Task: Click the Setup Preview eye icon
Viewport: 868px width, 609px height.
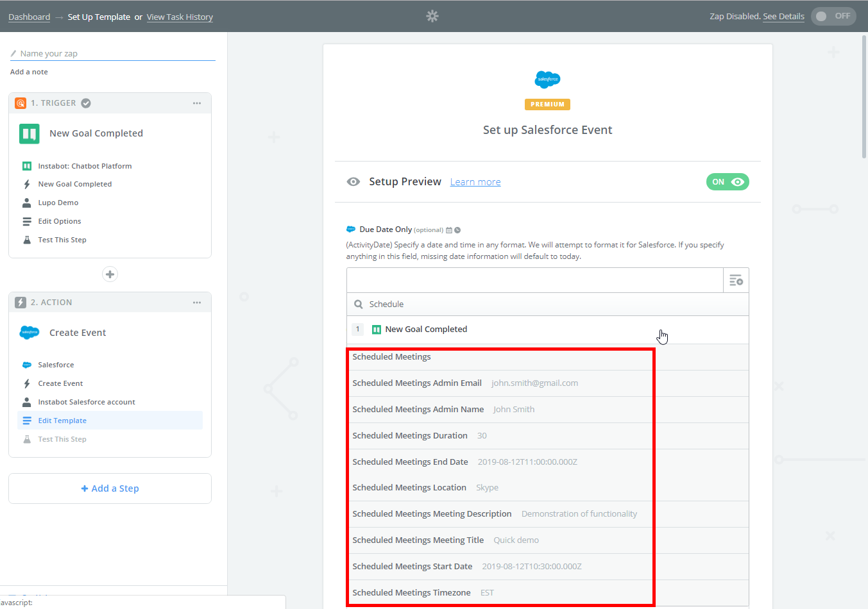Action: click(353, 182)
